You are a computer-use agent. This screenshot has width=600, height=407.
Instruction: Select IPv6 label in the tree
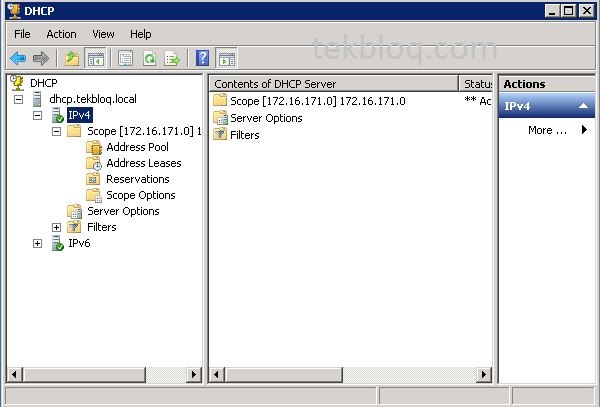pyautogui.click(x=79, y=243)
